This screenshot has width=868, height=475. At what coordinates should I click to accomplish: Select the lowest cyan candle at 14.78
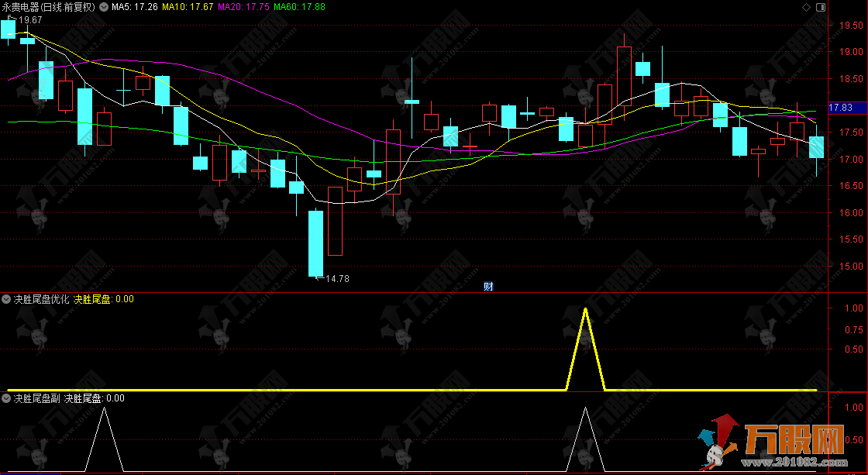pos(315,243)
